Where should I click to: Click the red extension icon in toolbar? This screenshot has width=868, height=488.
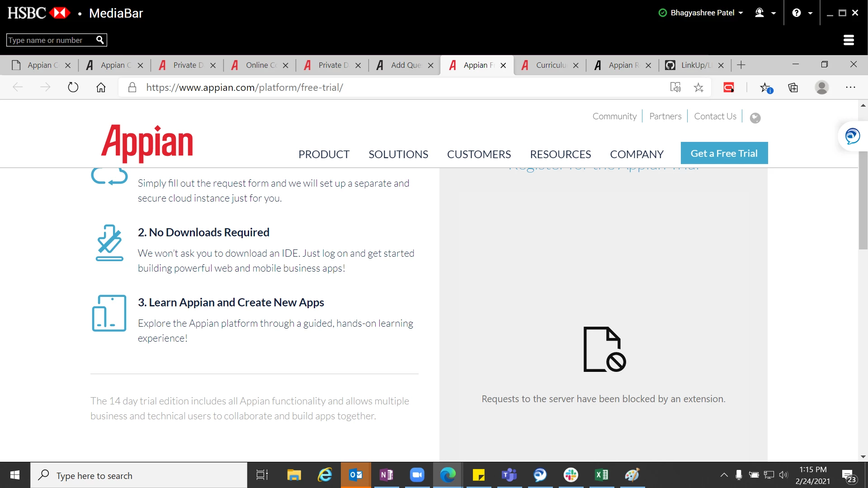(x=729, y=87)
